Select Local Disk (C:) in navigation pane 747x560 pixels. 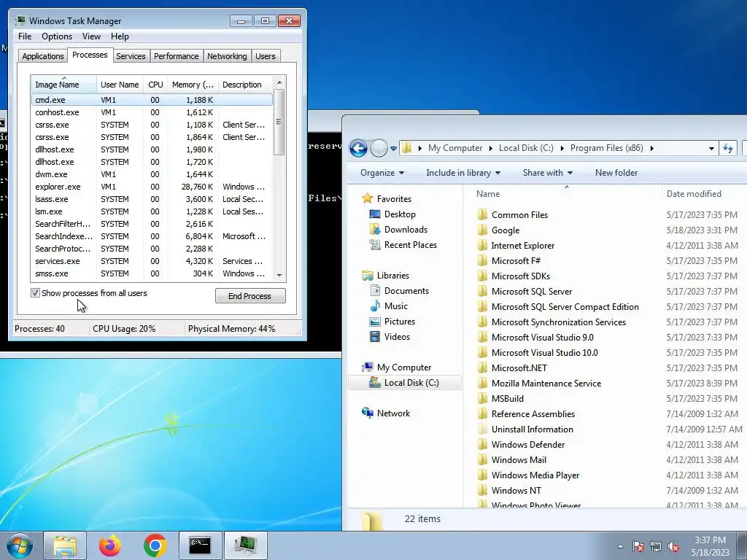point(405,382)
